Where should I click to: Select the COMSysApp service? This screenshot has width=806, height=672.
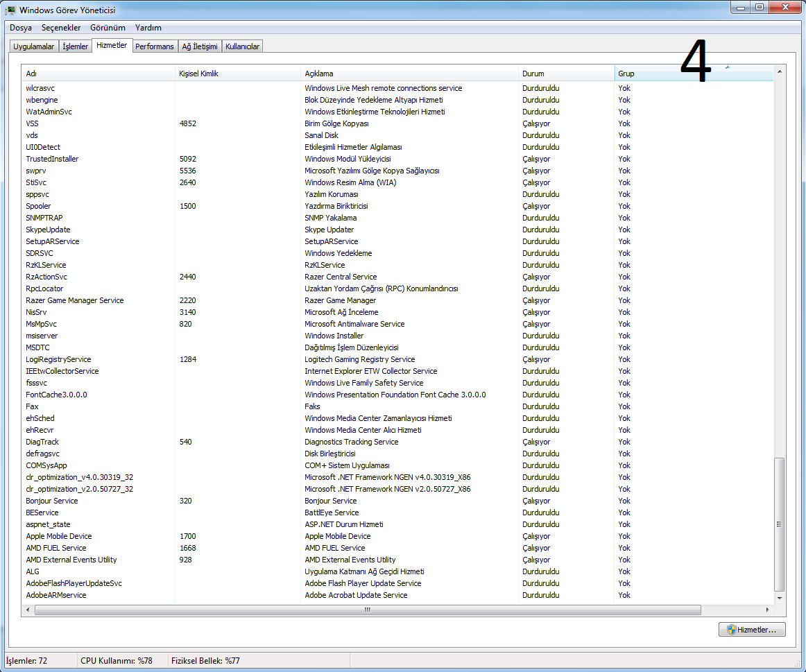(46, 466)
